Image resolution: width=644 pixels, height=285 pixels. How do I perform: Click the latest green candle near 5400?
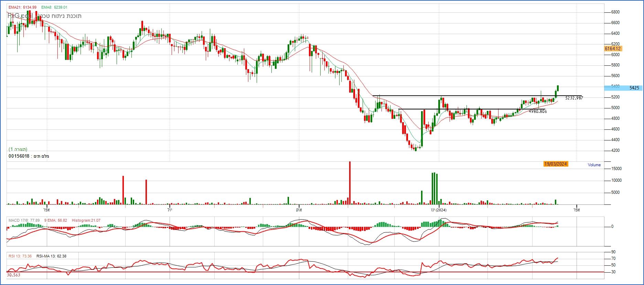tap(558, 88)
